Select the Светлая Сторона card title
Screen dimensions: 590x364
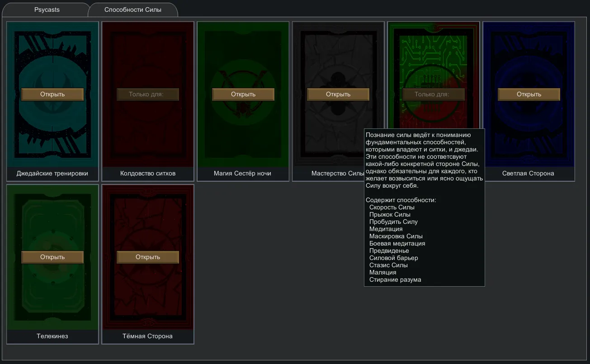[x=528, y=173]
